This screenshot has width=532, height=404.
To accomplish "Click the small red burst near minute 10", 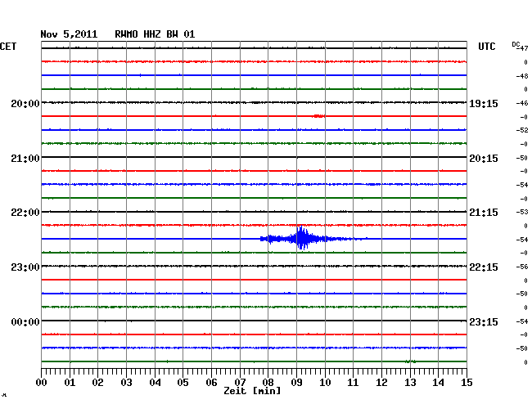I will (x=319, y=116).
